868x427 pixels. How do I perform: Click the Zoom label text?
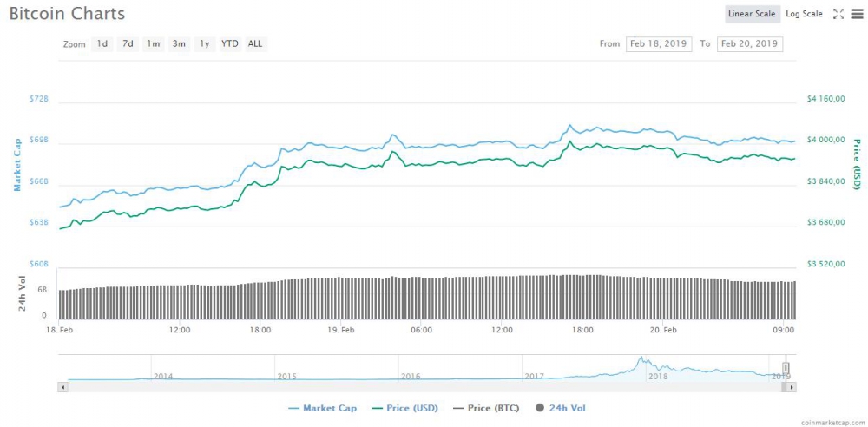74,44
